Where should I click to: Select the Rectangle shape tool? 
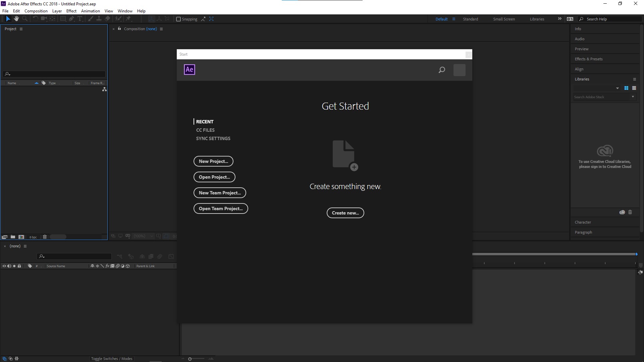[63, 19]
